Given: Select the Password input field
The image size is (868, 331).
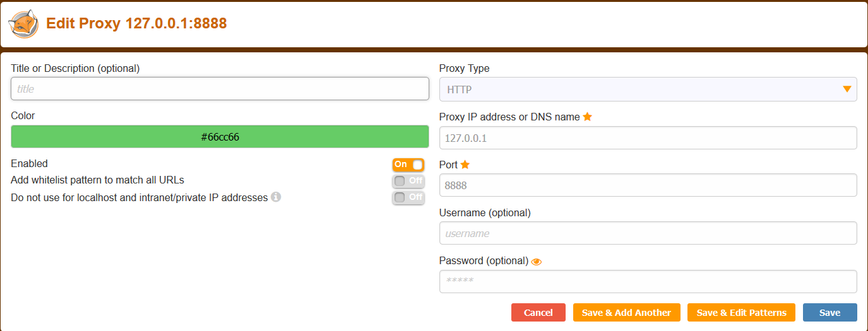Looking at the screenshot, I should (x=648, y=281).
